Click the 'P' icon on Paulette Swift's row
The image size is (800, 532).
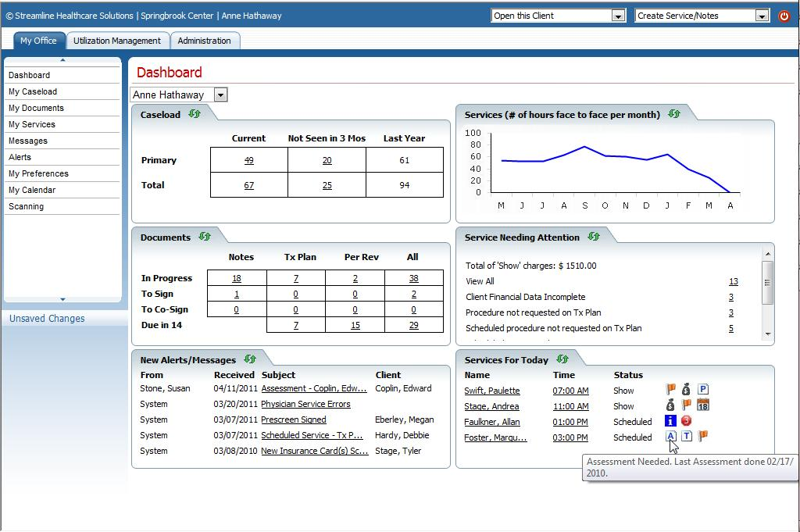click(702, 389)
